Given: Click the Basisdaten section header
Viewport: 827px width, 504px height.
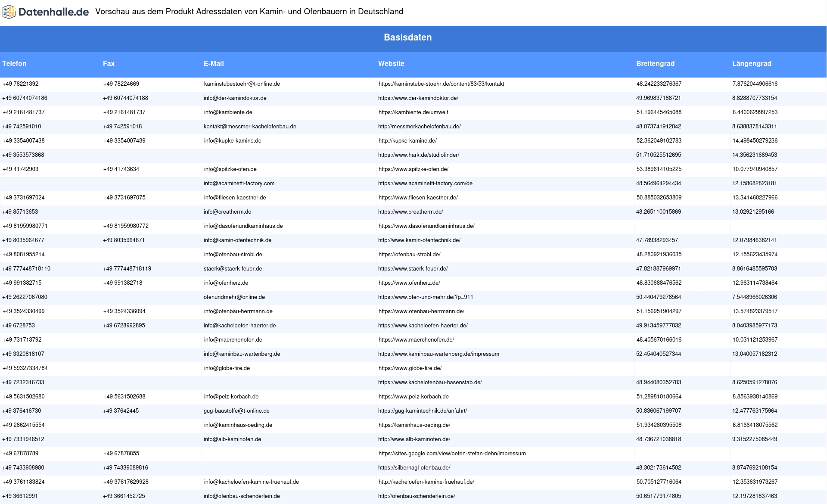Looking at the screenshot, I should [408, 37].
